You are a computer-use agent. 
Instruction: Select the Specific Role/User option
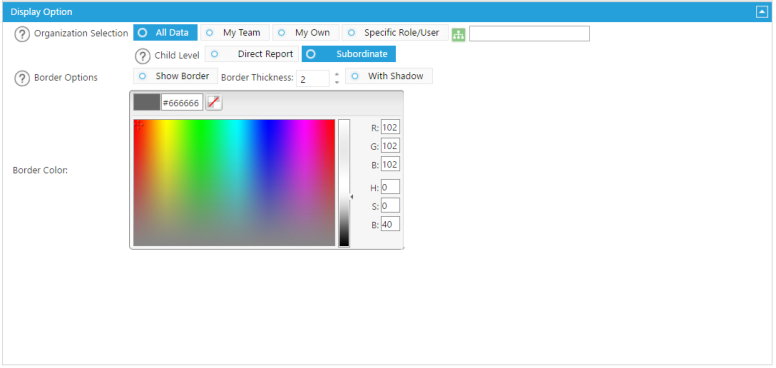[395, 33]
